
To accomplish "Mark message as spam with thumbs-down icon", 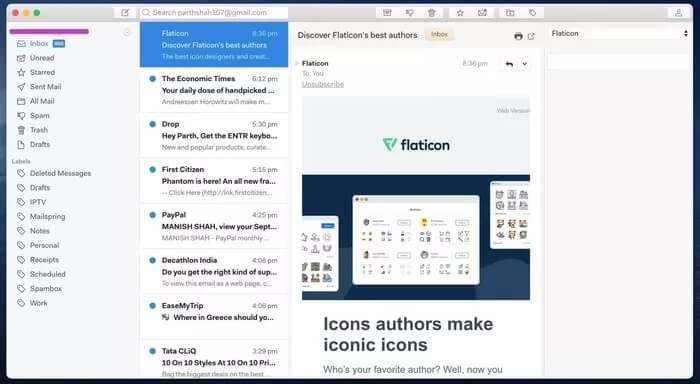I will pyautogui.click(x=409, y=13).
